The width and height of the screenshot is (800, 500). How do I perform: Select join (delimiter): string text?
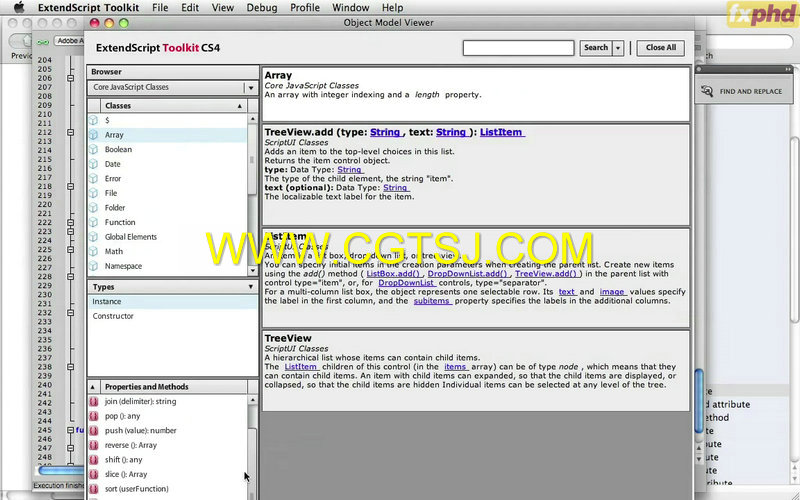tap(140, 402)
